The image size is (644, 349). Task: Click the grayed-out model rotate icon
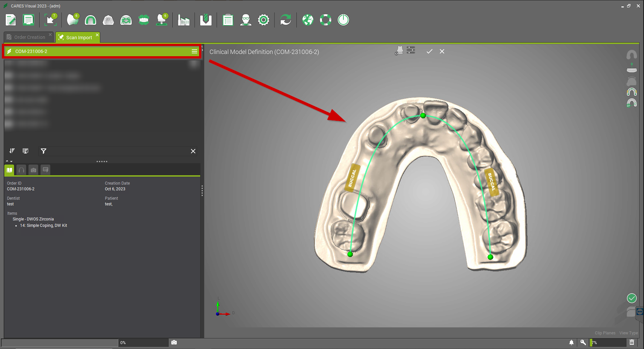click(632, 81)
